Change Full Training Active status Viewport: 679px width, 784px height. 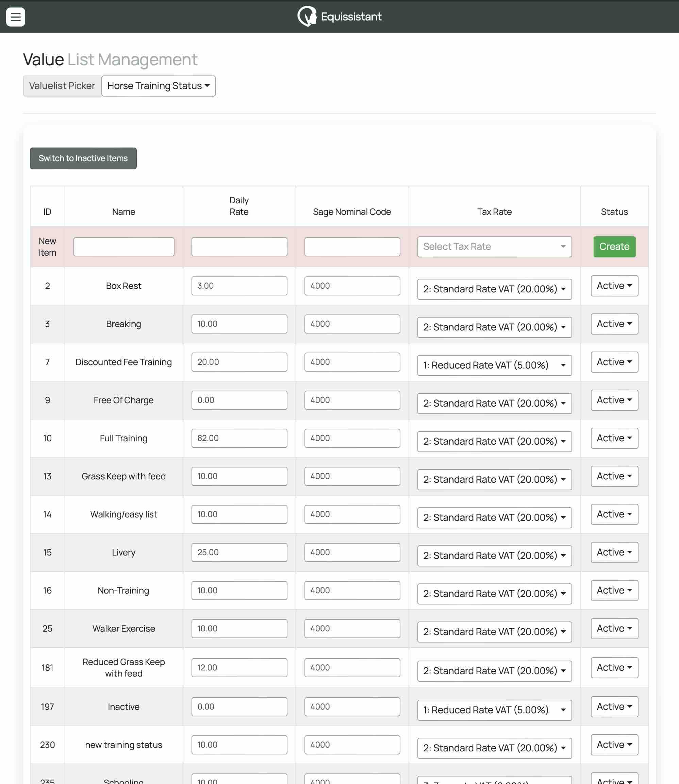tap(614, 438)
